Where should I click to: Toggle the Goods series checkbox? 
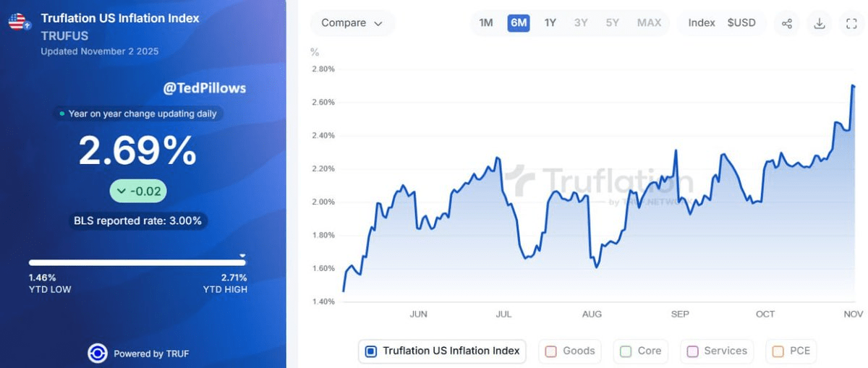550,351
